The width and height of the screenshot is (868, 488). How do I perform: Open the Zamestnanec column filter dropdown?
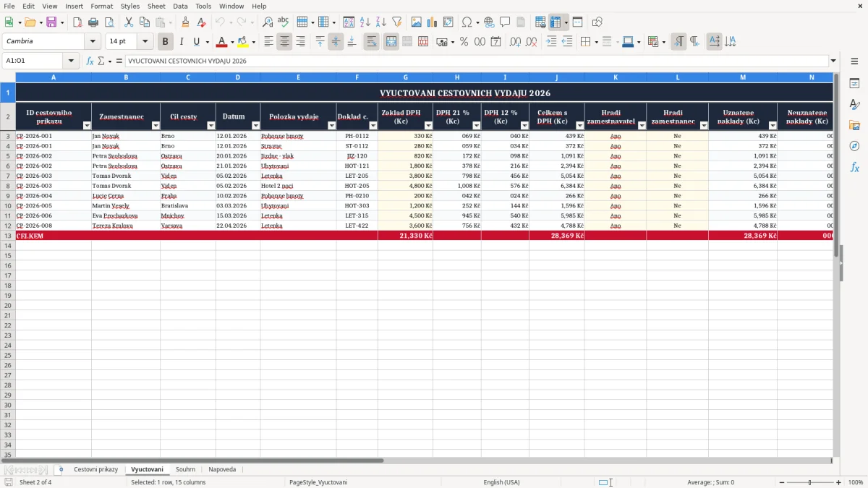tap(156, 126)
